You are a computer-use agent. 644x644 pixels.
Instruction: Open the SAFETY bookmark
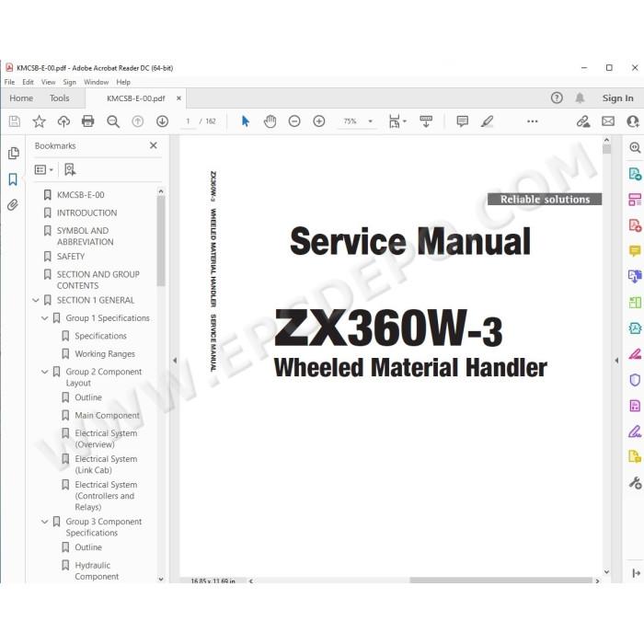tap(71, 257)
